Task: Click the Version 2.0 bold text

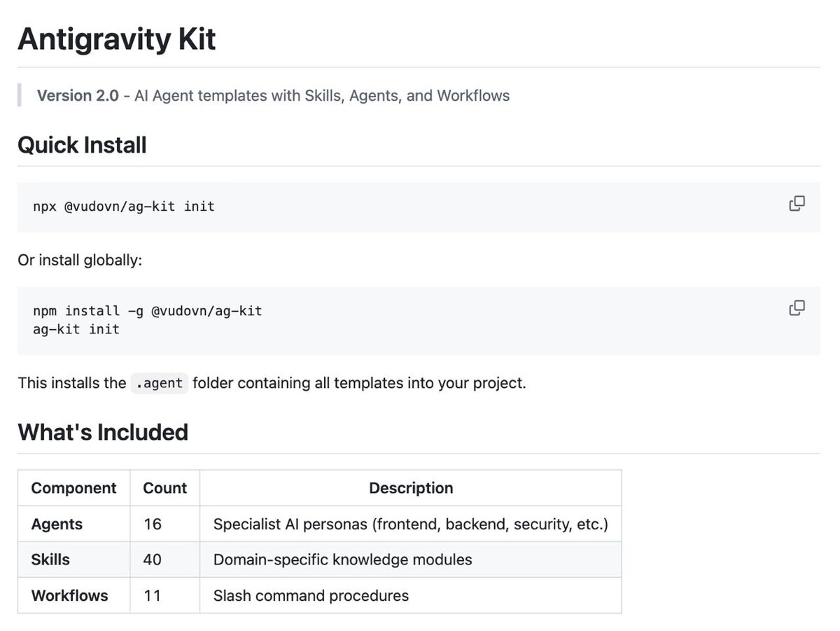Action: click(x=78, y=96)
